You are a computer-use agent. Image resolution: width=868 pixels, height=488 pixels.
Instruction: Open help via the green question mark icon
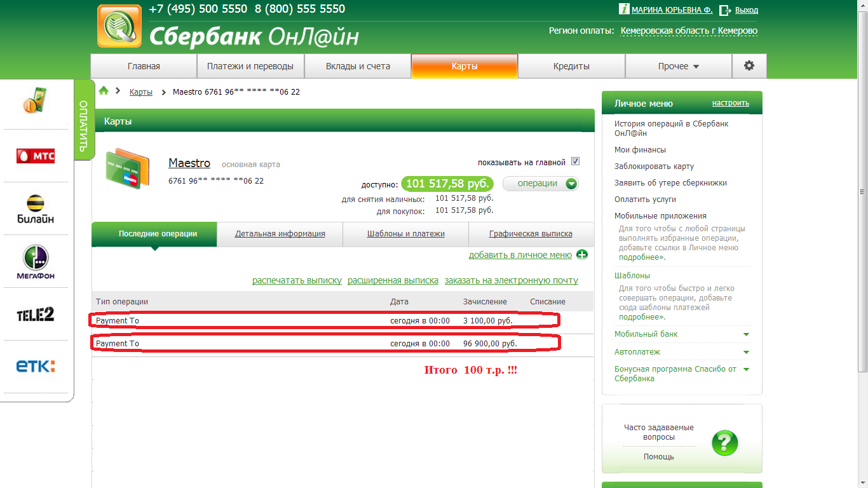(724, 443)
